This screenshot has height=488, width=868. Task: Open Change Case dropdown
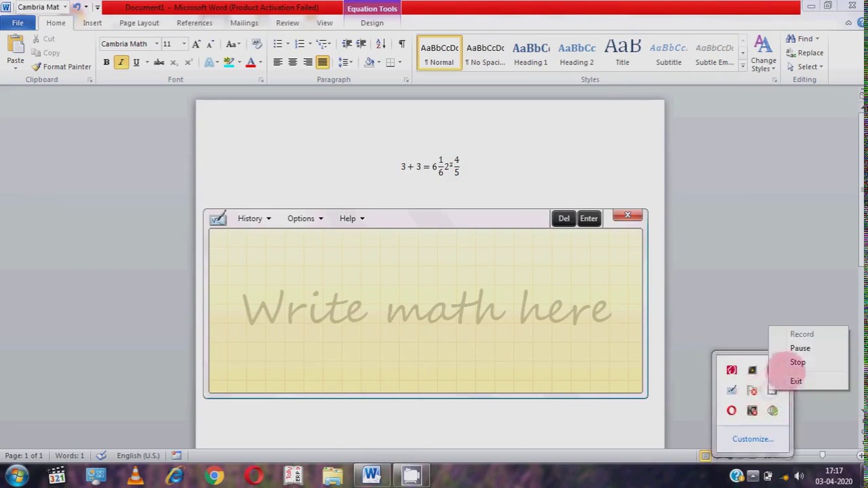pos(233,44)
